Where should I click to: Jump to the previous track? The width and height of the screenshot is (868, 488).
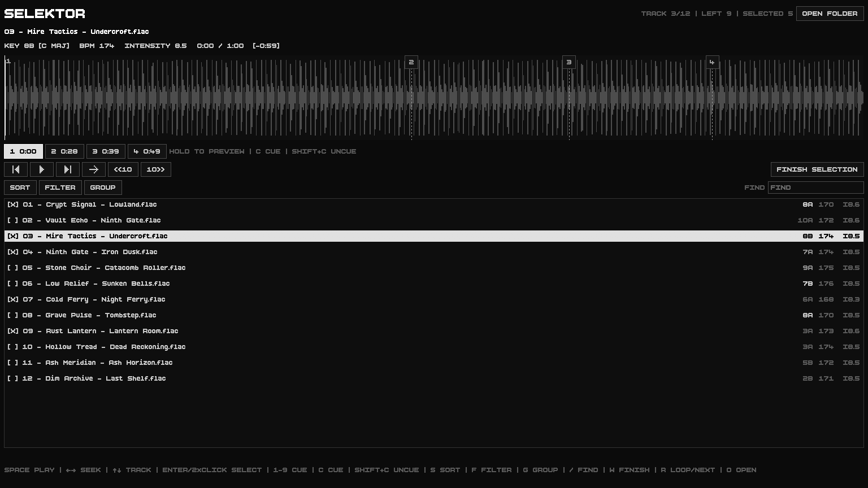pos(16,169)
